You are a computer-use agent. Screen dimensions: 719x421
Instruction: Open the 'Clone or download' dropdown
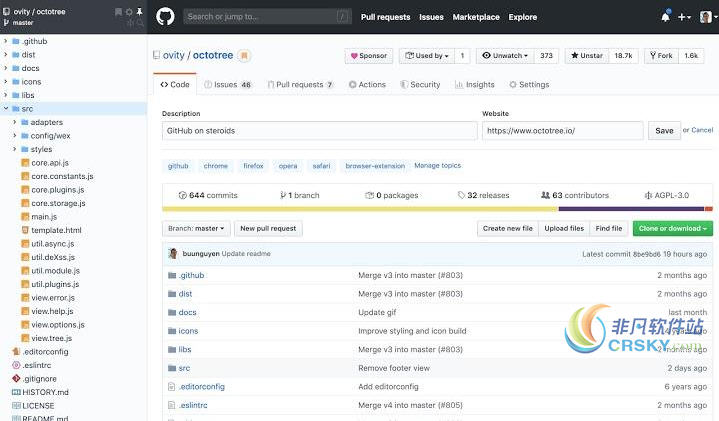pyautogui.click(x=673, y=228)
